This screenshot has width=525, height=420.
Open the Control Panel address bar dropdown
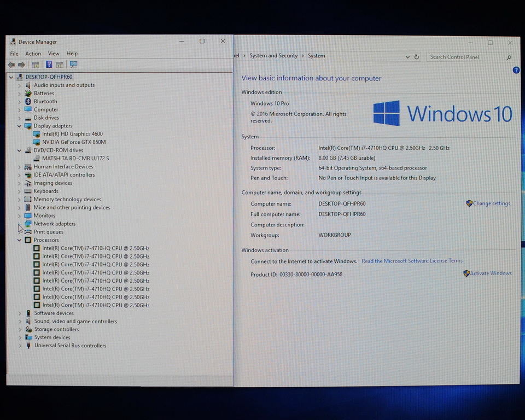click(x=407, y=57)
